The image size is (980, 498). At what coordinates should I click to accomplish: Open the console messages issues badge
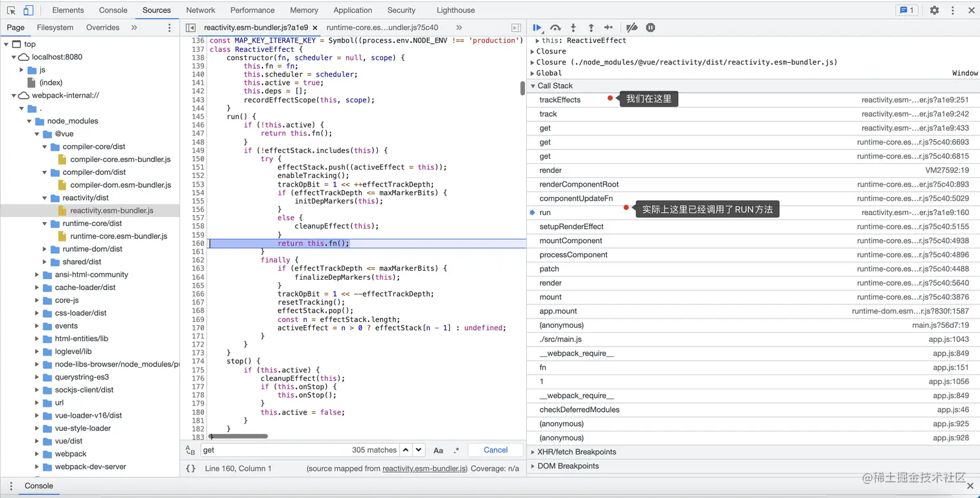click(x=905, y=10)
